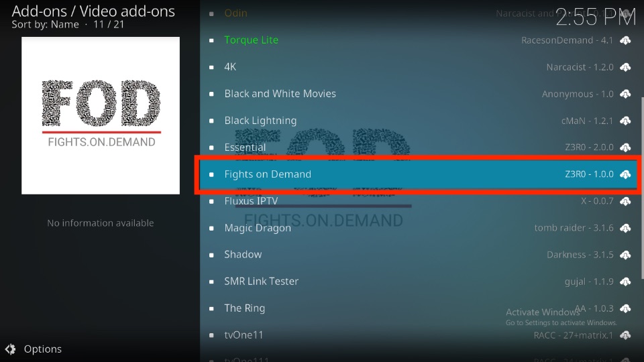Click the 2:55 PM clock
644x362 pixels.
[596, 17]
